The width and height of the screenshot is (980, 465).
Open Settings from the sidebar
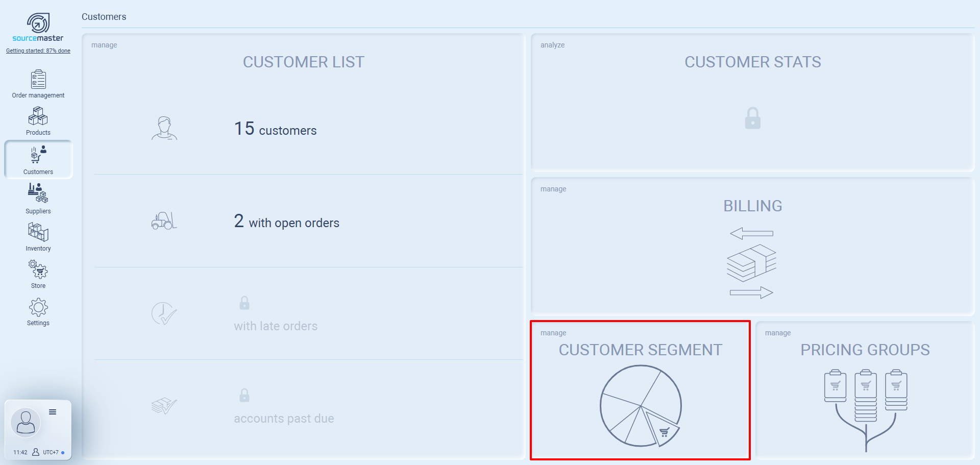[x=38, y=312]
